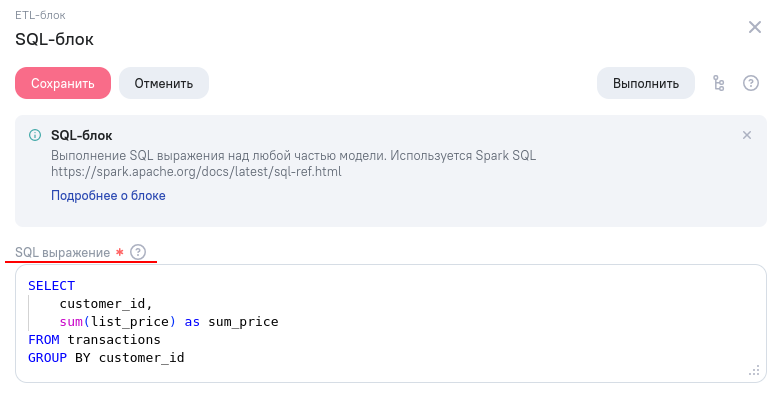Click the info icon in SQL-блок banner
This screenshot has width=780, height=396.
(35, 135)
